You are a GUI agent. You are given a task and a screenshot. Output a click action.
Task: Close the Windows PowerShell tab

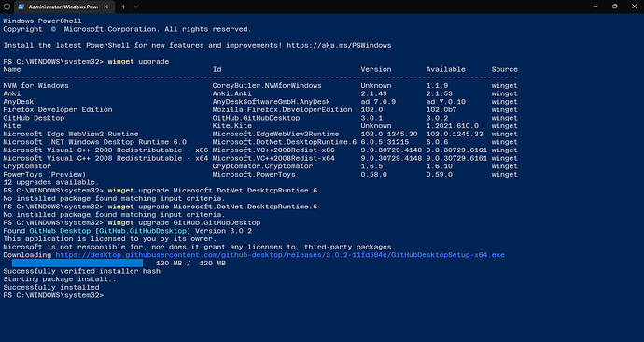click(106, 7)
